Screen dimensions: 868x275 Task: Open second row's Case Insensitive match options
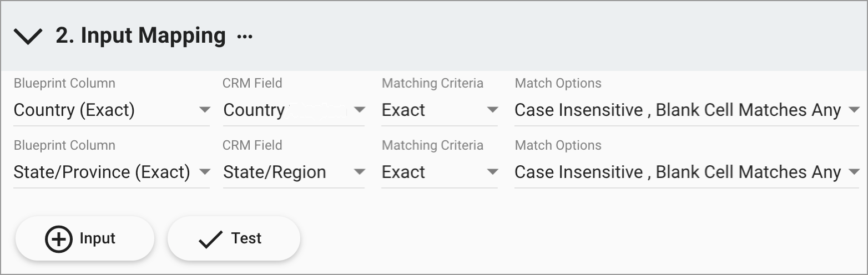687,172
